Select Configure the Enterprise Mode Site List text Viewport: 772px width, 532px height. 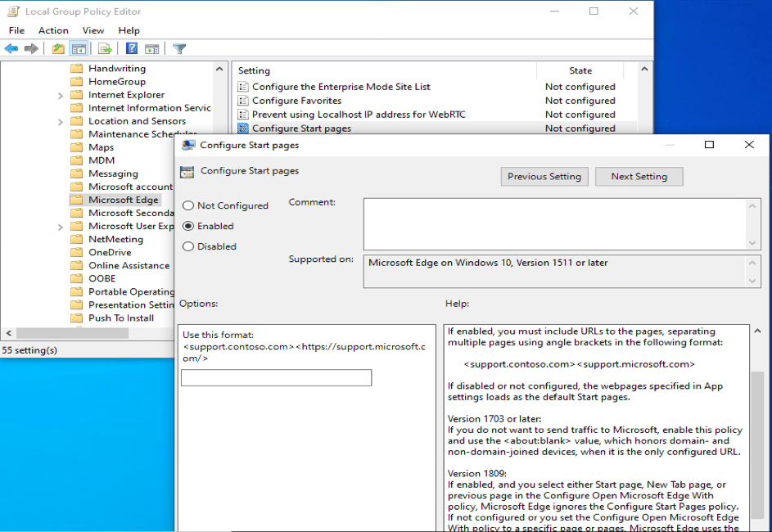pos(341,87)
